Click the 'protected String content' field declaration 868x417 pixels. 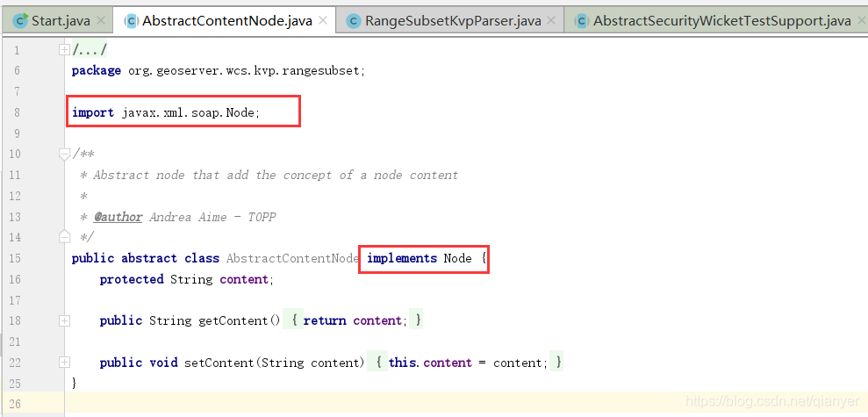187,280
